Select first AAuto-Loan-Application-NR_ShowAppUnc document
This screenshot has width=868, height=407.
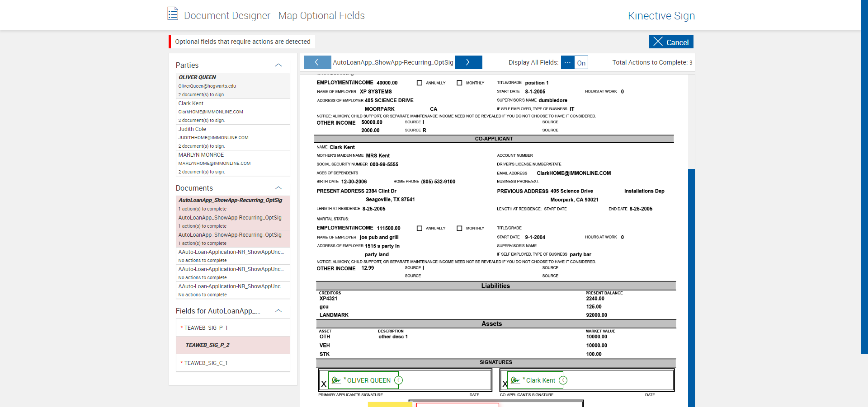tap(233, 256)
